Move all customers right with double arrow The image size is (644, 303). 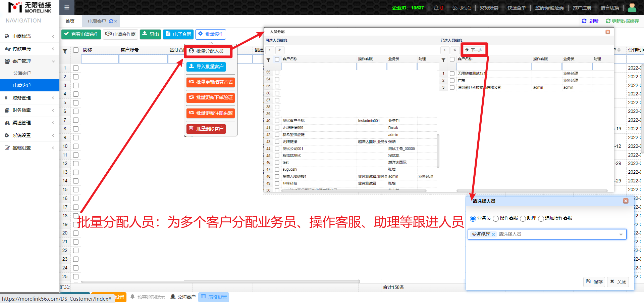280,50
